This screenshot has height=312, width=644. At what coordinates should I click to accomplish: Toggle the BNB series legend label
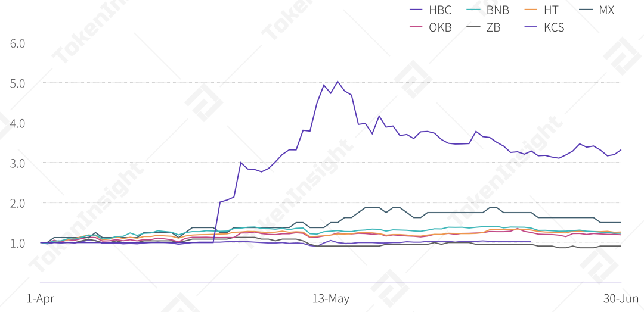[497, 10]
